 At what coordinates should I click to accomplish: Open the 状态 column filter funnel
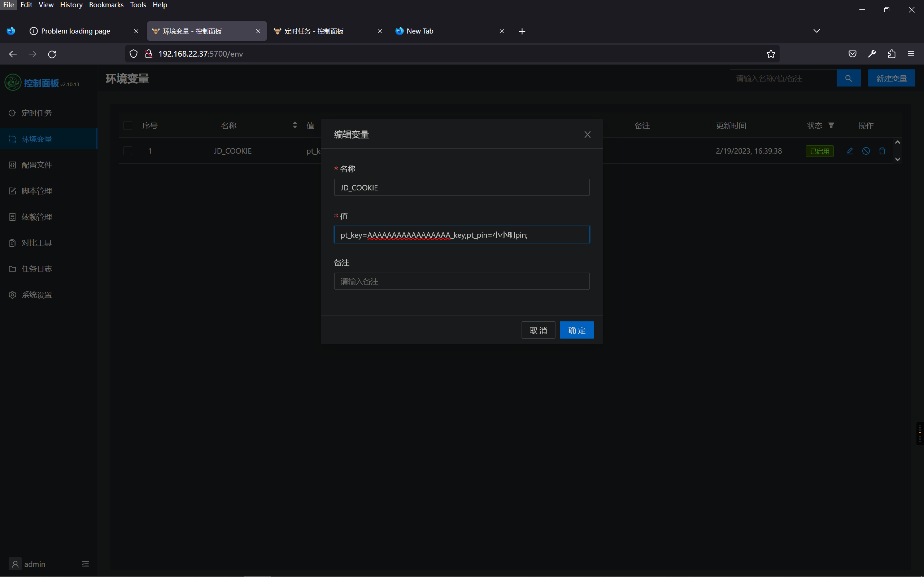point(832,125)
